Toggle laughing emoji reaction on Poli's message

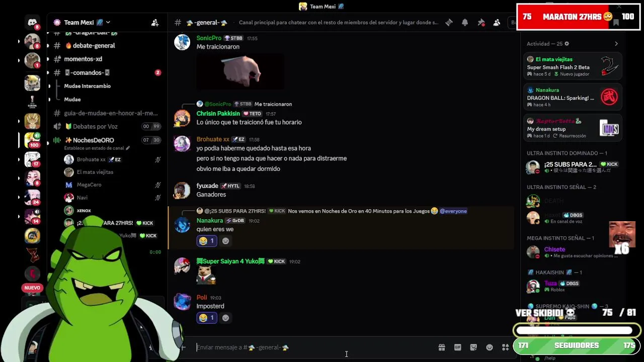coord(207,318)
